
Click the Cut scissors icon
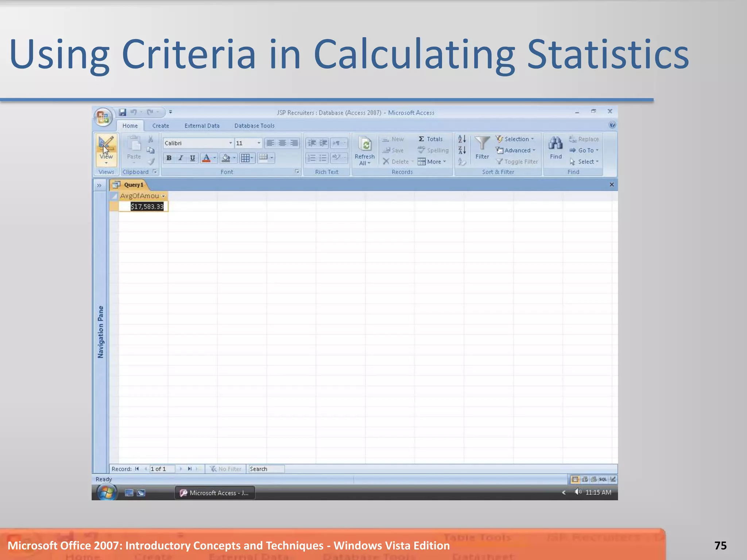pyautogui.click(x=151, y=139)
